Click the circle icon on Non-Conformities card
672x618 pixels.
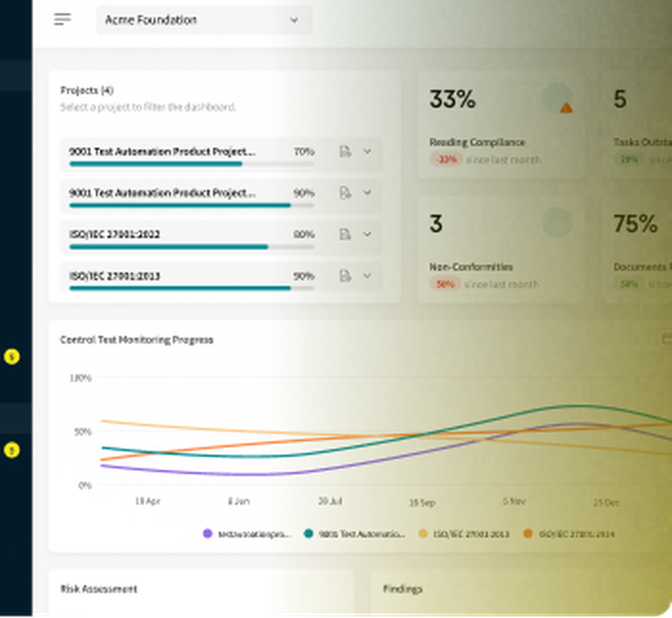[557, 223]
